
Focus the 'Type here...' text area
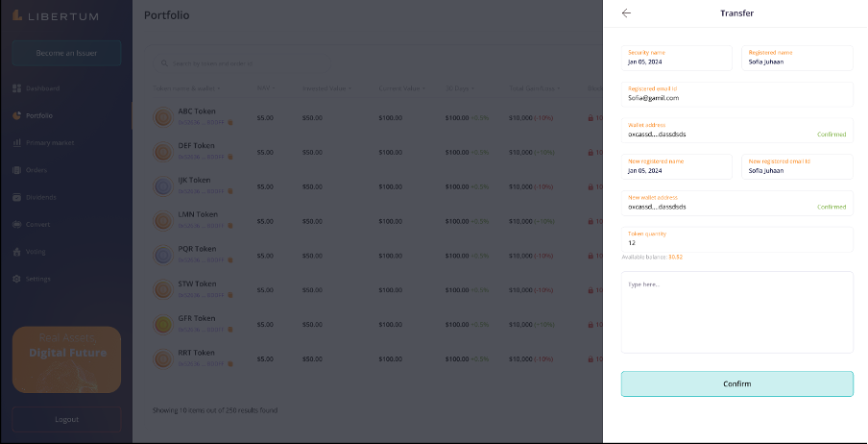736,312
